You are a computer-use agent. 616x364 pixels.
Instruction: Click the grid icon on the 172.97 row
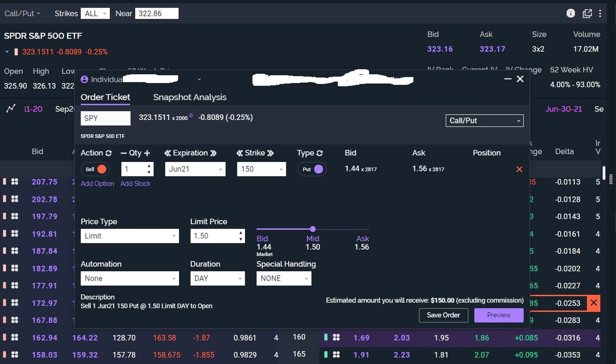tap(15, 303)
